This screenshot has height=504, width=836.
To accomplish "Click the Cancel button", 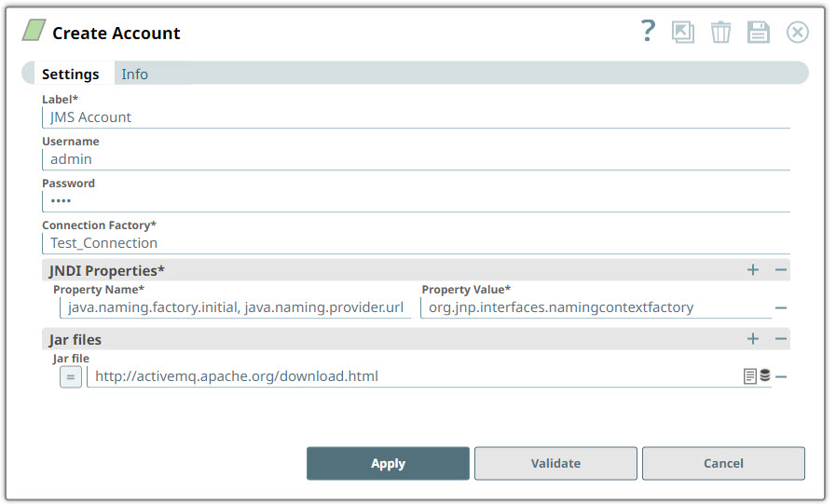I will click(723, 464).
